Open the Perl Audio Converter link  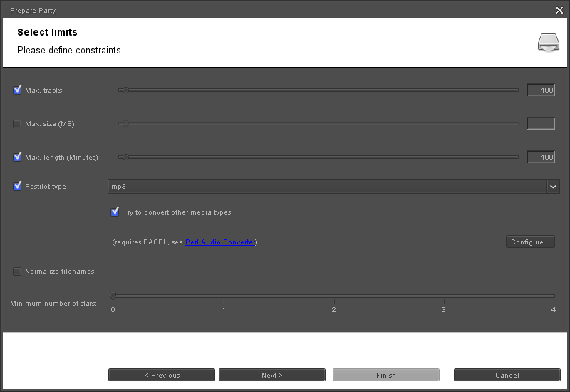(220, 242)
